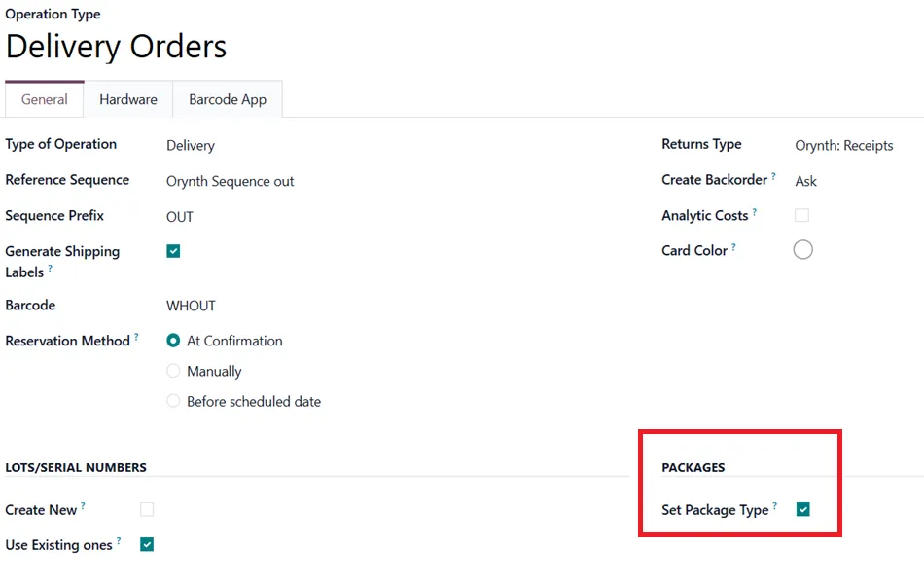Enable the Analytic Costs checkbox

coord(801,215)
